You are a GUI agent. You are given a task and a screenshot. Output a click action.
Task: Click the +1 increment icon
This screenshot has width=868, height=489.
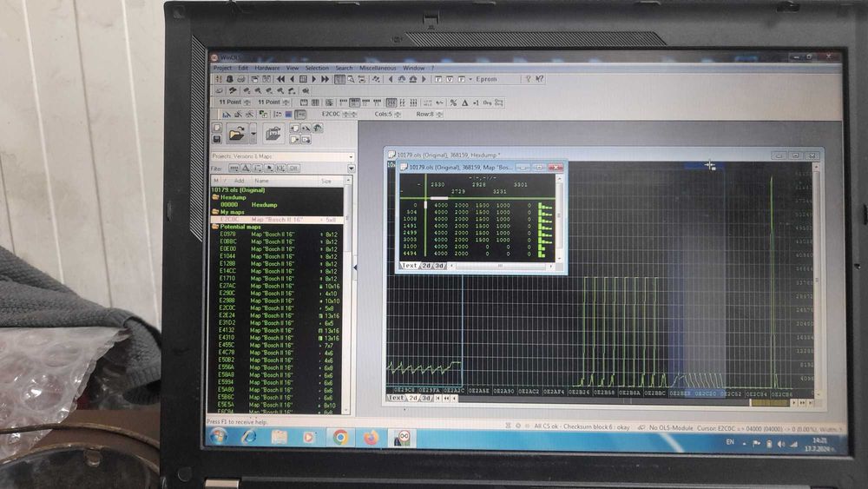[476, 102]
